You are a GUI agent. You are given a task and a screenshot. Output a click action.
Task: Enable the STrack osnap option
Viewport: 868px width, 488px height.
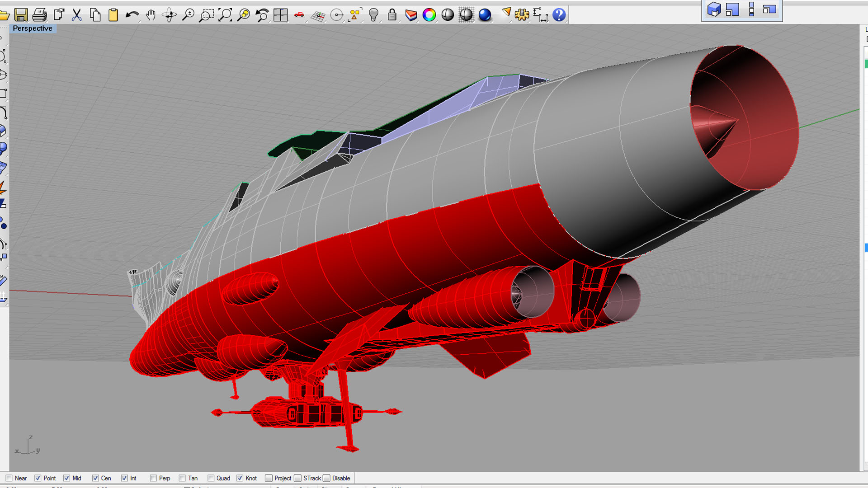(297, 478)
